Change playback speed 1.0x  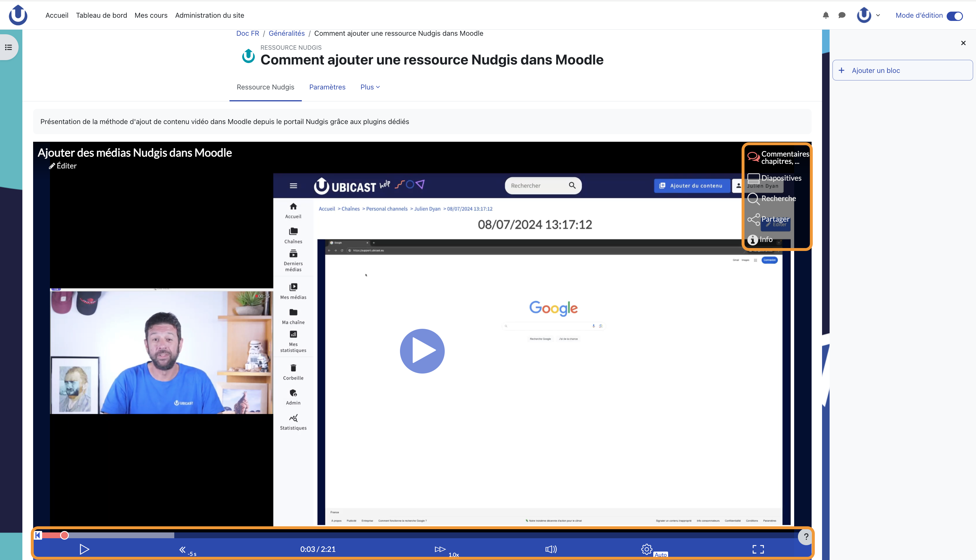(446, 550)
